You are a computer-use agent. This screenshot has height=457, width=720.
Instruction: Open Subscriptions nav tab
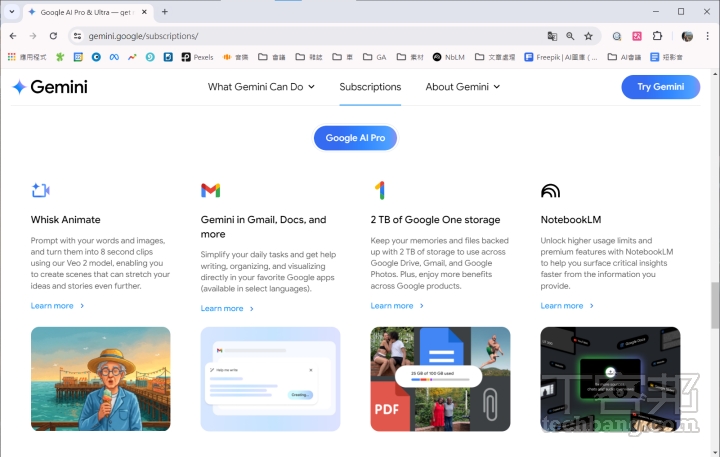point(370,87)
